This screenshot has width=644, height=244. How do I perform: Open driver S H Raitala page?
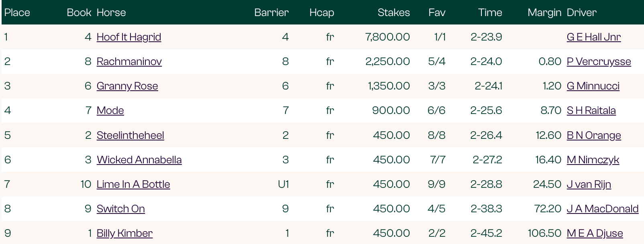(x=591, y=110)
